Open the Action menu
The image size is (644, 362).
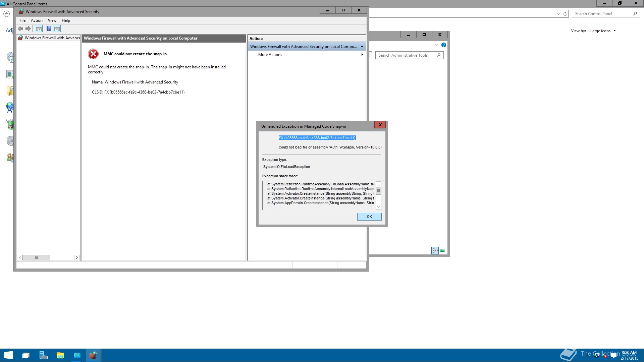(37, 20)
